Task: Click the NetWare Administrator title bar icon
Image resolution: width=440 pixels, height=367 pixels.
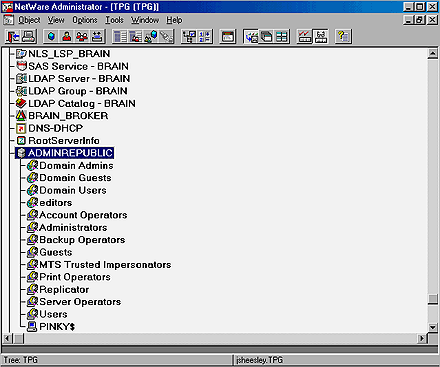Action: click(x=7, y=7)
